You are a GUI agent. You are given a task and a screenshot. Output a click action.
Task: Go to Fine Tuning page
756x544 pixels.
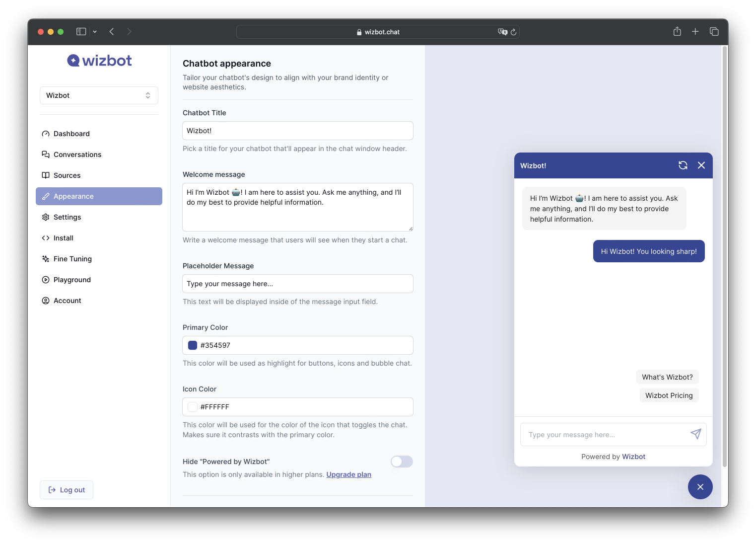(x=99, y=259)
